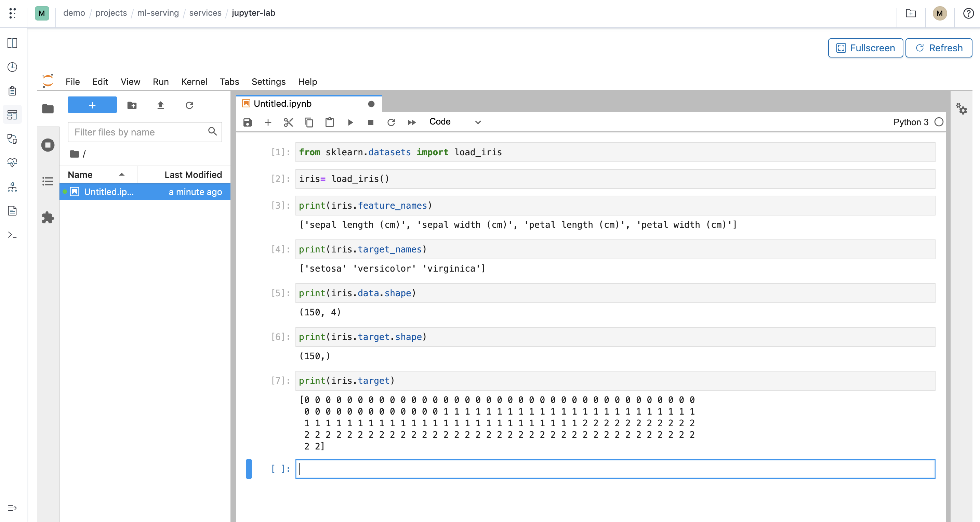The height and width of the screenshot is (522, 980).
Task: Open the extension manager puzzle icon
Action: [48, 218]
